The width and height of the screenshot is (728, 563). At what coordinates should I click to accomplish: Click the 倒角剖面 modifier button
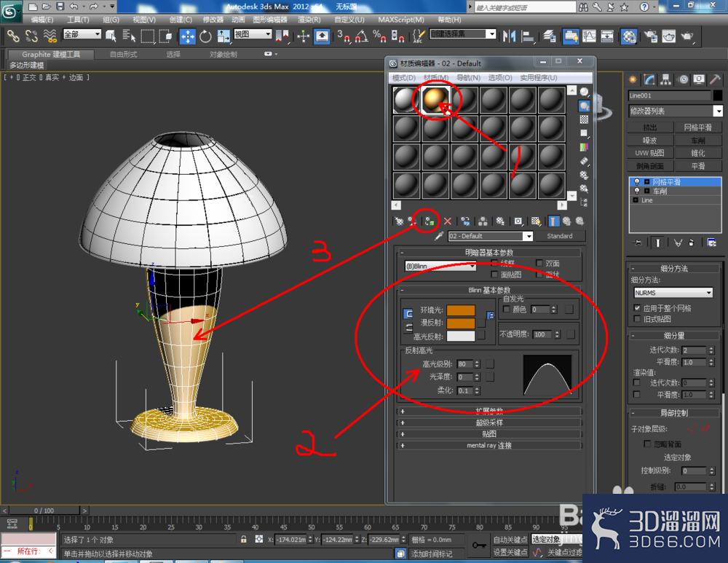pyautogui.click(x=650, y=166)
